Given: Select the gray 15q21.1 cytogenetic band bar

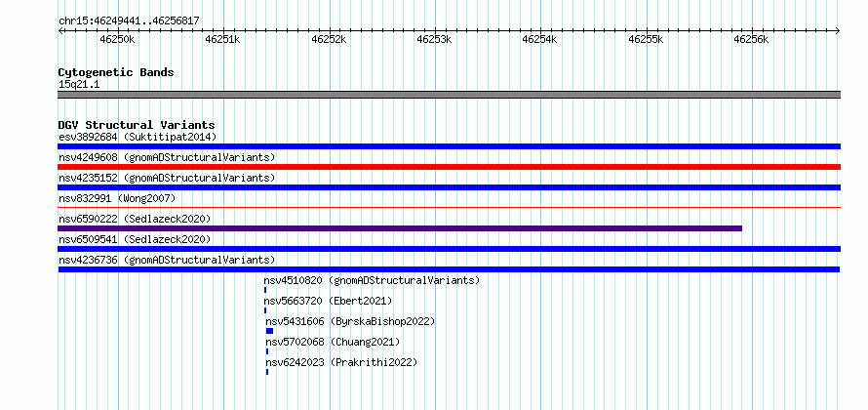Looking at the screenshot, I should (449, 95).
